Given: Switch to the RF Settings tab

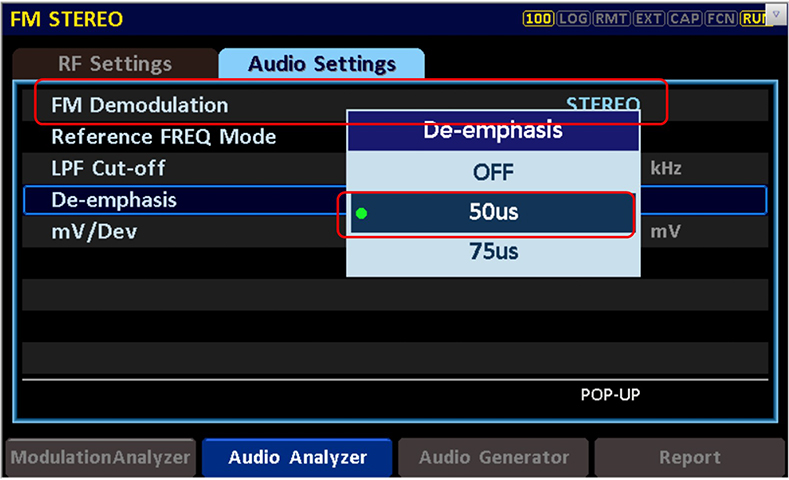Looking at the screenshot, I should point(115,64).
